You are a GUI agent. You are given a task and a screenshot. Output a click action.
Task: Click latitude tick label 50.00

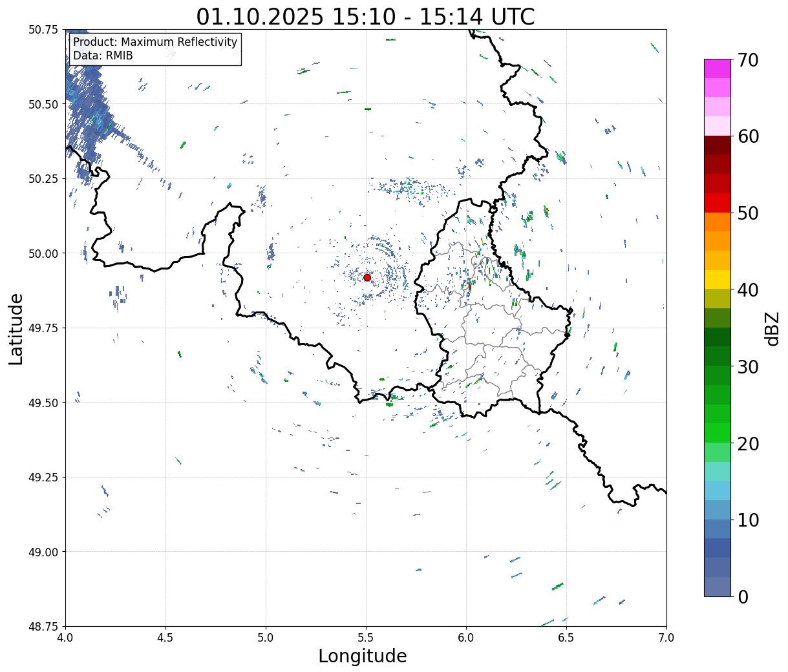tap(43, 253)
